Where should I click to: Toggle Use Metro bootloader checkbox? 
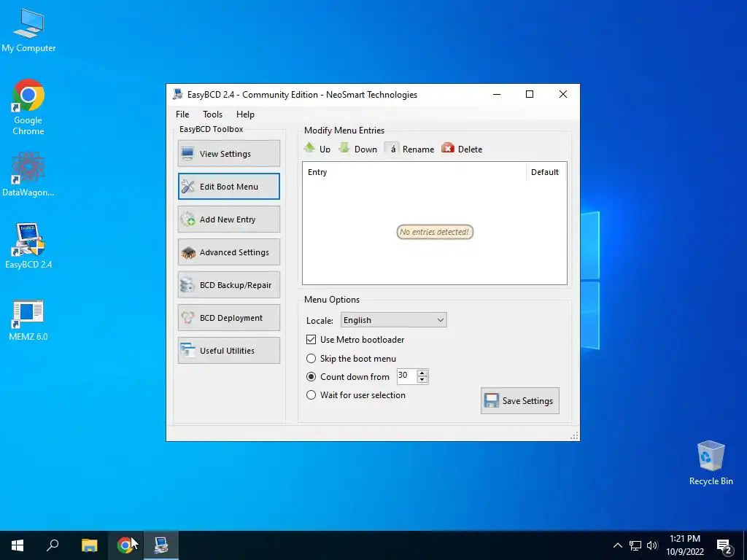pos(311,340)
